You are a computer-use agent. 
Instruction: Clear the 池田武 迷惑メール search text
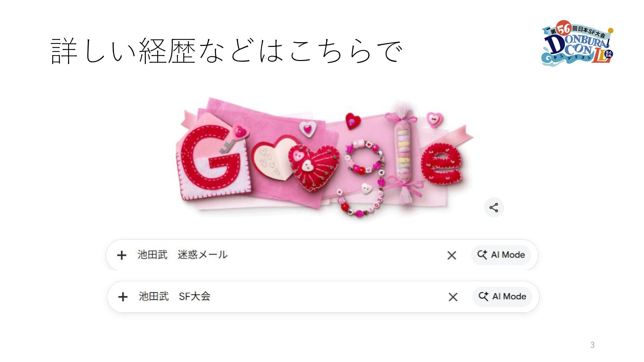(x=452, y=255)
